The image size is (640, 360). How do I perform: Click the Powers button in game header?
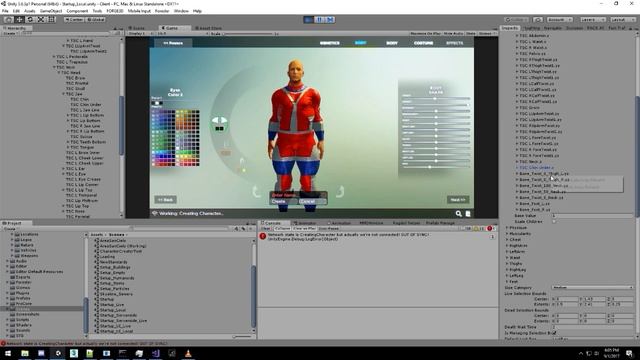point(173,43)
